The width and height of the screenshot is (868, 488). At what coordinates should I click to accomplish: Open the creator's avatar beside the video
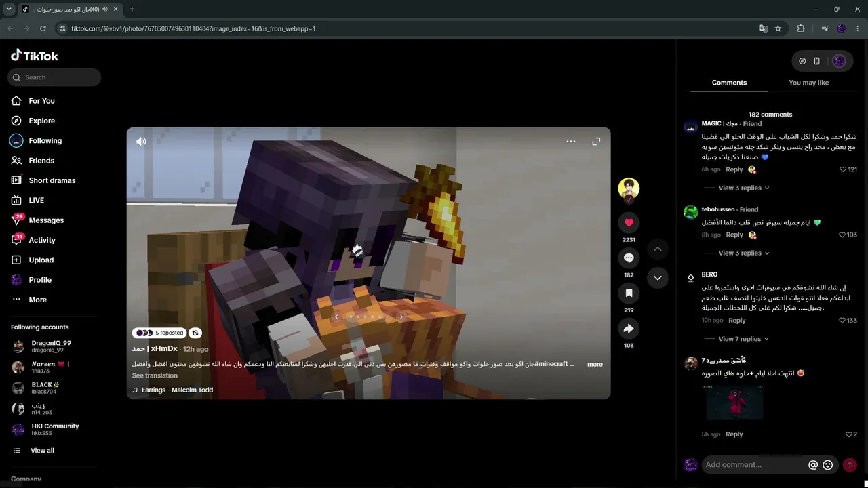coord(629,188)
